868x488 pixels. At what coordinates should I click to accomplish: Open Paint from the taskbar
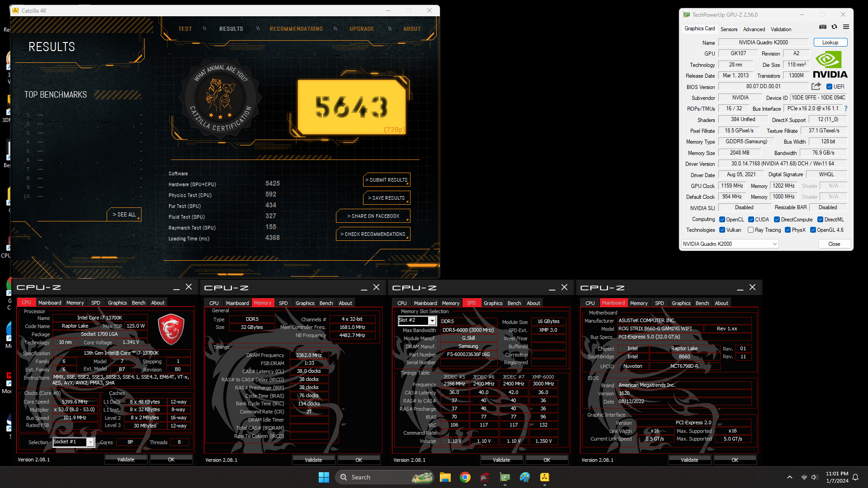[525, 477]
